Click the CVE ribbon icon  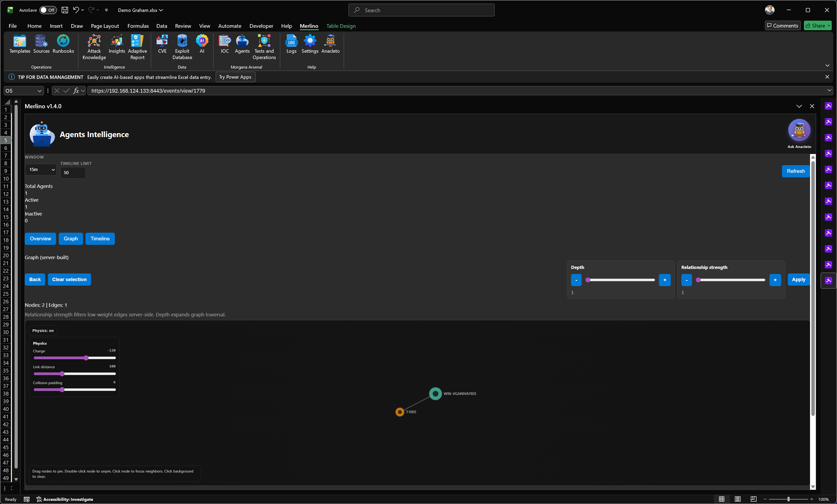[162, 44]
